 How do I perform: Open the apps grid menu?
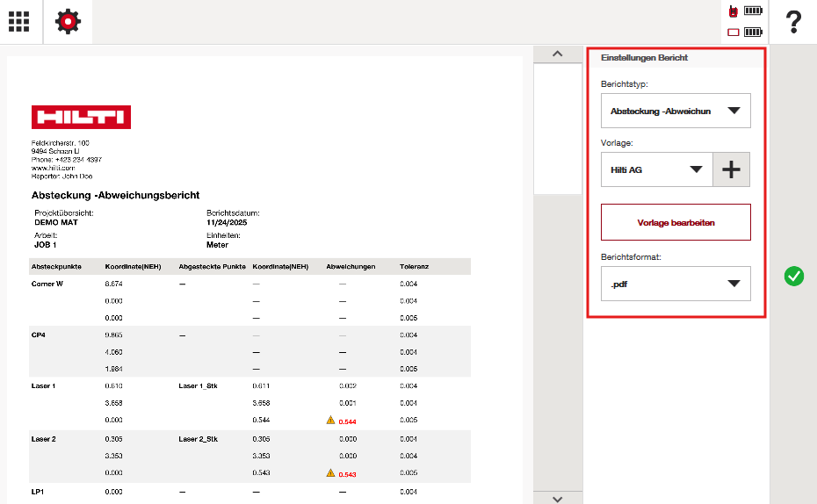(19, 22)
